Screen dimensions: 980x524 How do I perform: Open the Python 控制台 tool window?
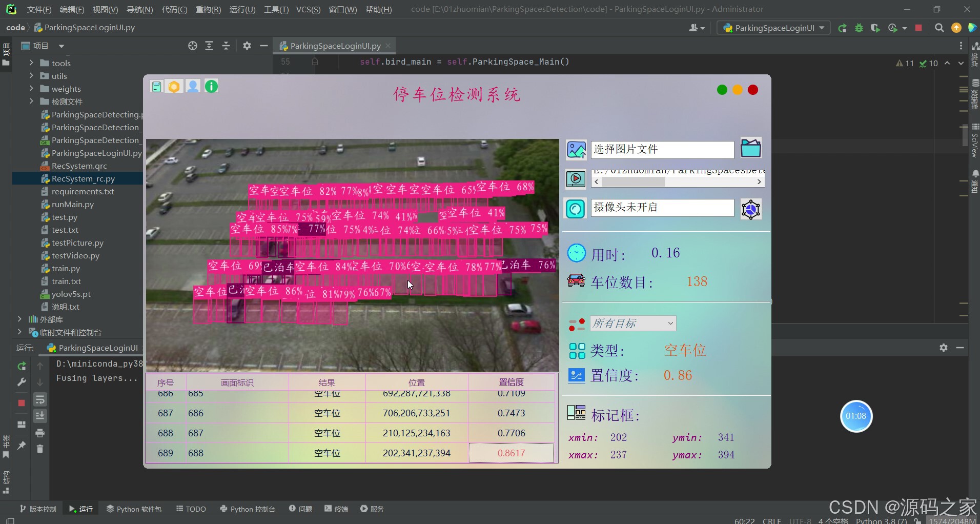pos(248,509)
